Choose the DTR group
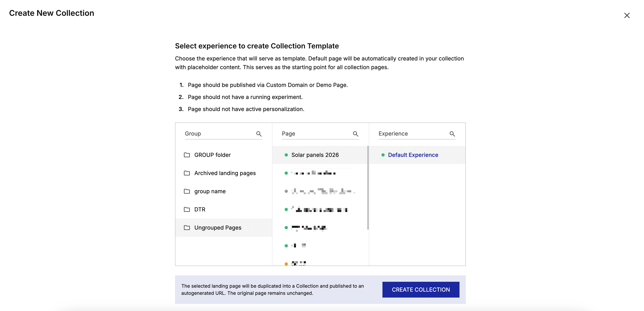The height and width of the screenshot is (311, 644). point(200,209)
